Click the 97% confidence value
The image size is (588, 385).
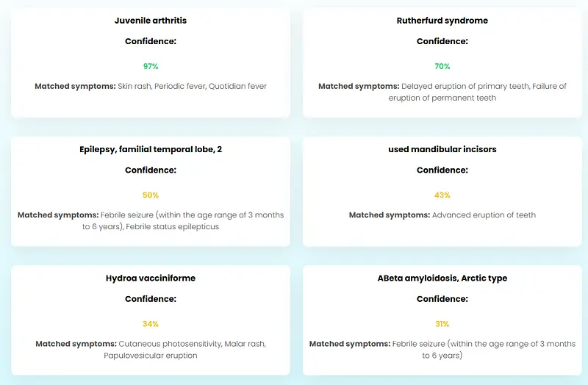pos(151,66)
